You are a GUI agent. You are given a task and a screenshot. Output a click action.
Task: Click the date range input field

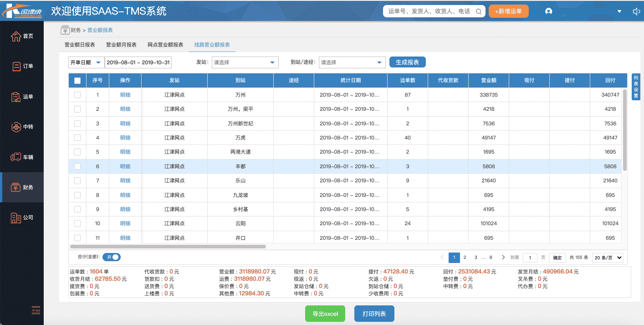[138, 62]
